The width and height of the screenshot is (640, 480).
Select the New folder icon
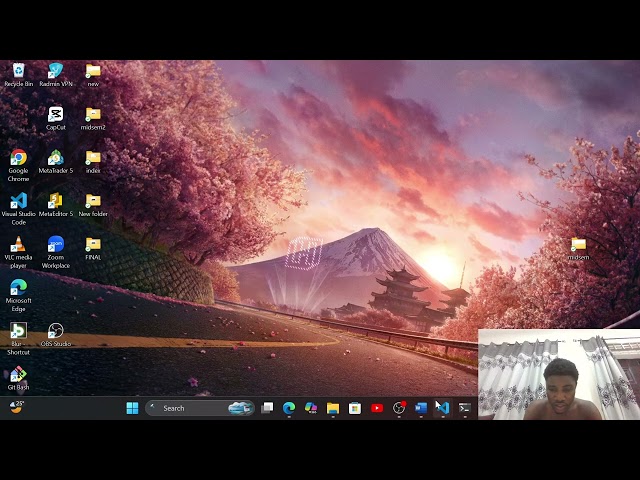tap(93, 205)
